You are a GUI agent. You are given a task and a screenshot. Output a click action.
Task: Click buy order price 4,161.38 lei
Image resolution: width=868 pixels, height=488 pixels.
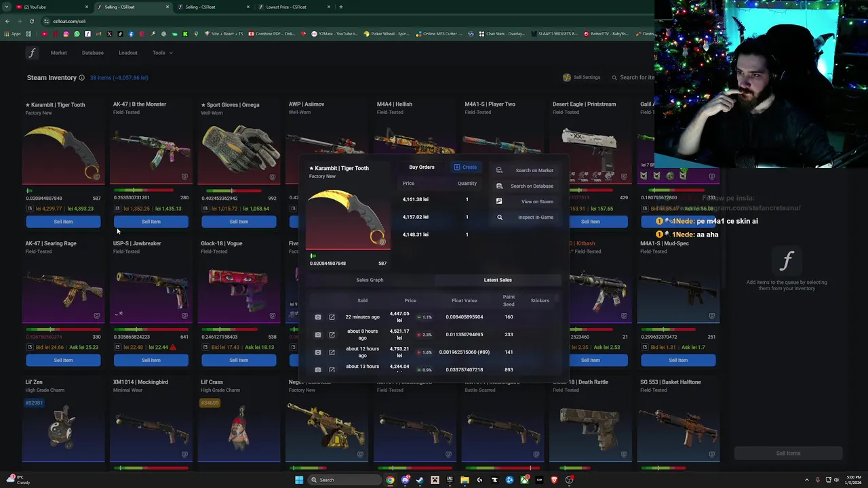[x=416, y=199]
